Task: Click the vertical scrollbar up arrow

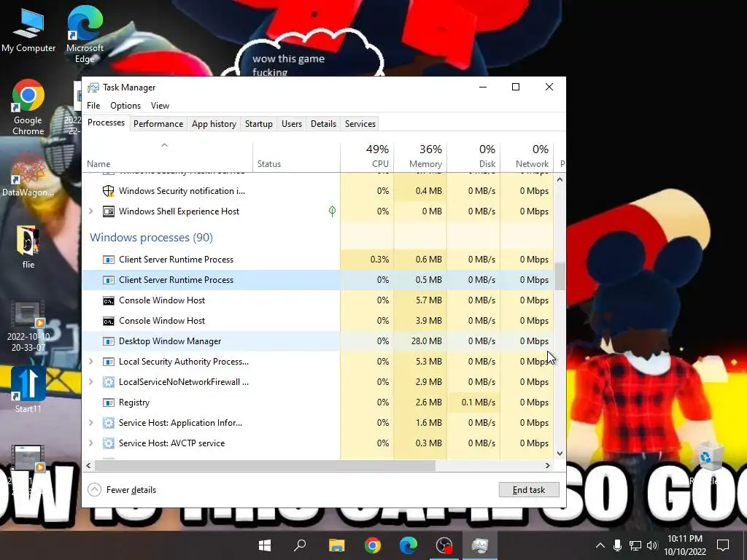Action: tap(560, 179)
